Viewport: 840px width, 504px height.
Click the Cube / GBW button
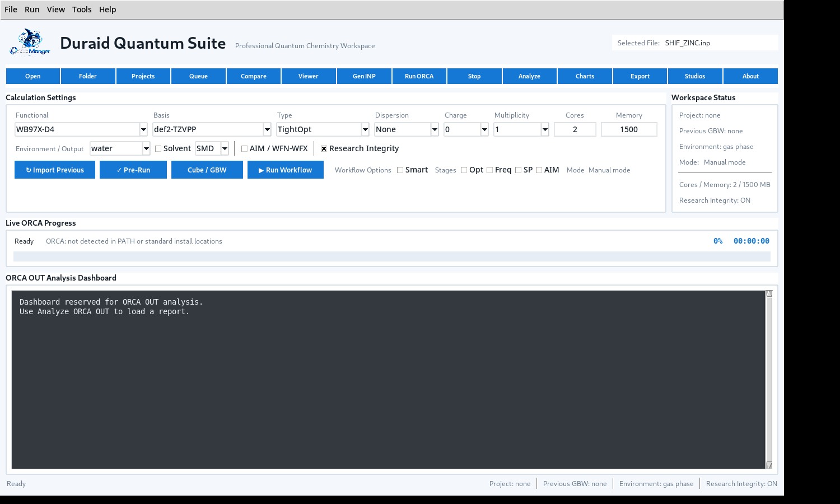207,170
